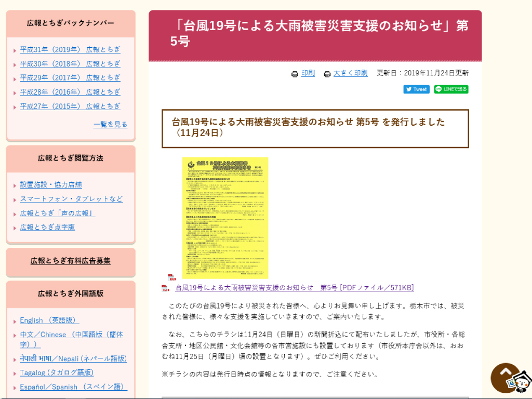Open 平成27年（2015年）広報とちぎ
Screen dimensions: 532x399
click(70, 106)
